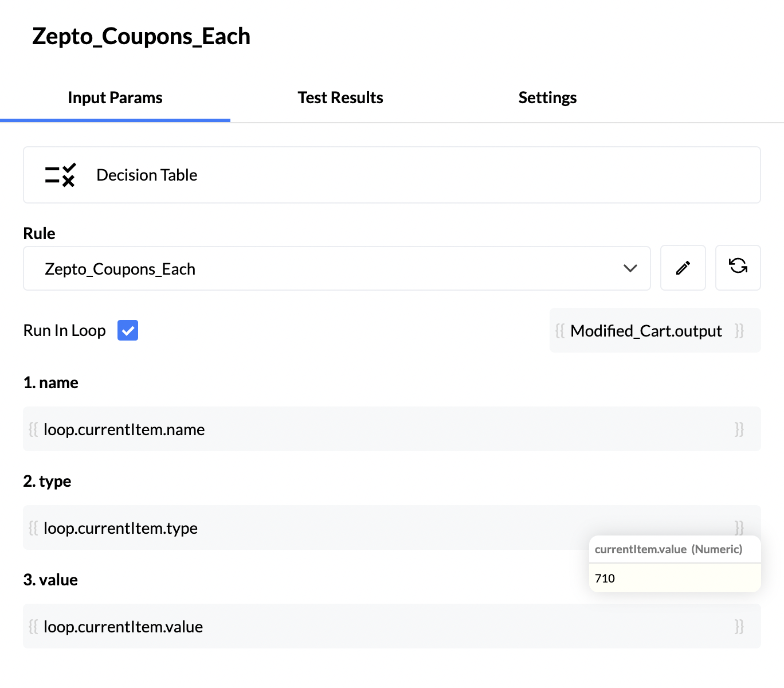Click the pencil icon to edit rule
Screen dimensions: 784x688
click(x=683, y=268)
